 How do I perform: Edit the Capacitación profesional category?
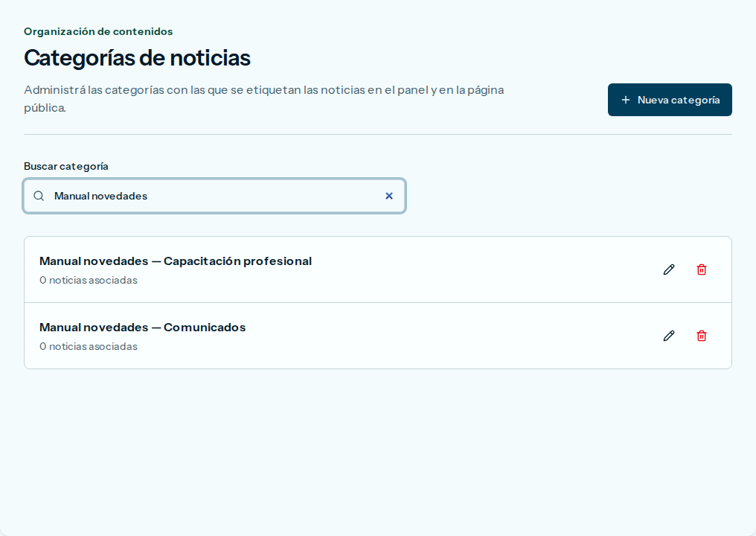pyautogui.click(x=669, y=269)
